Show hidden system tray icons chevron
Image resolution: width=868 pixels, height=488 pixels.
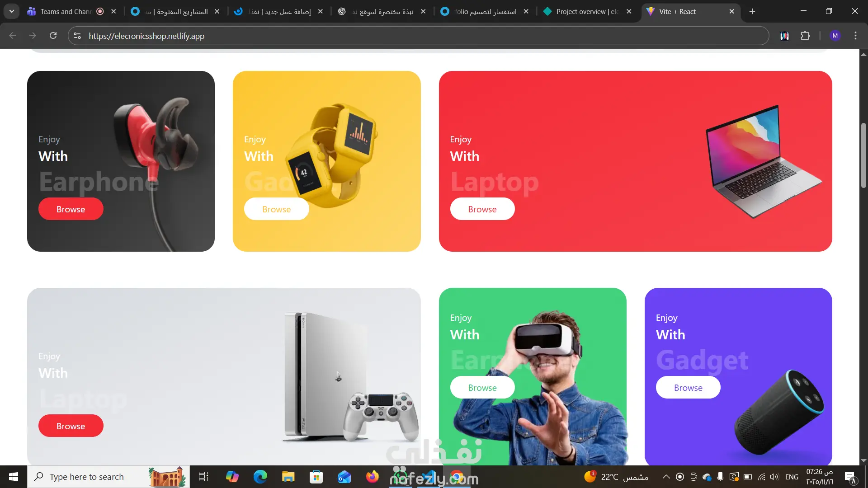coord(666,477)
